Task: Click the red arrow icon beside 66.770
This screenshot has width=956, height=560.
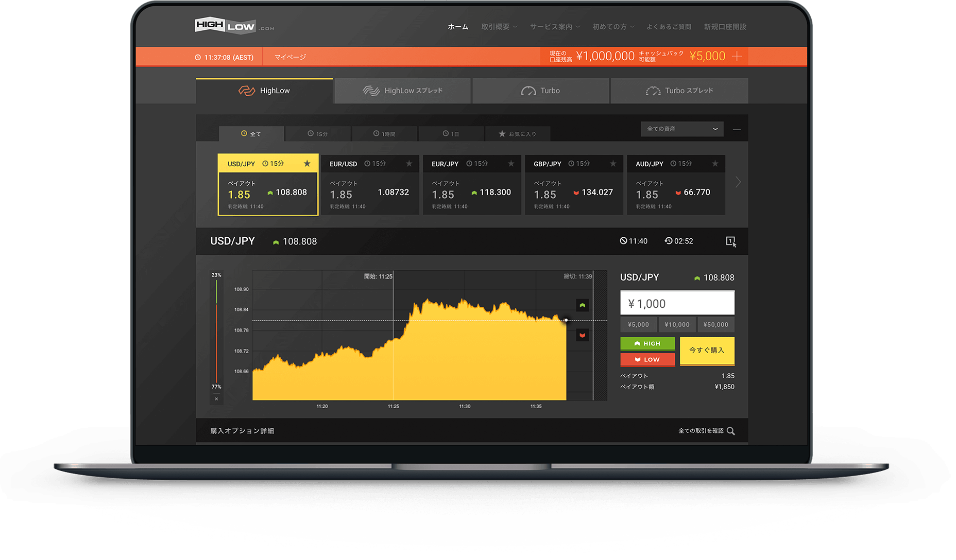Action: [x=678, y=193]
